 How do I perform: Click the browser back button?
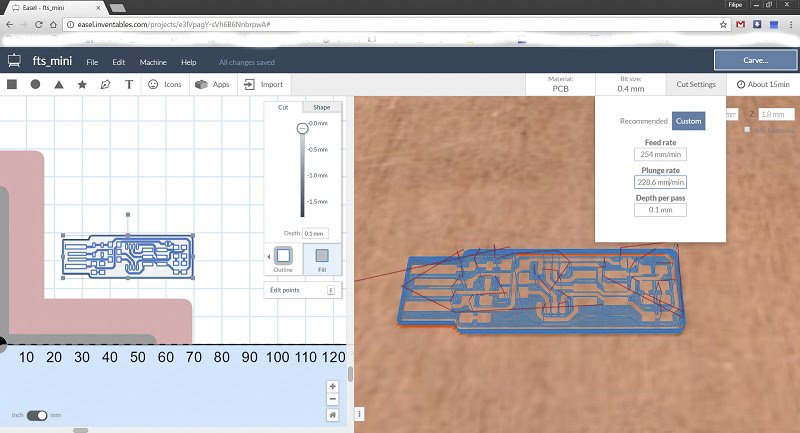[x=10, y=24]
